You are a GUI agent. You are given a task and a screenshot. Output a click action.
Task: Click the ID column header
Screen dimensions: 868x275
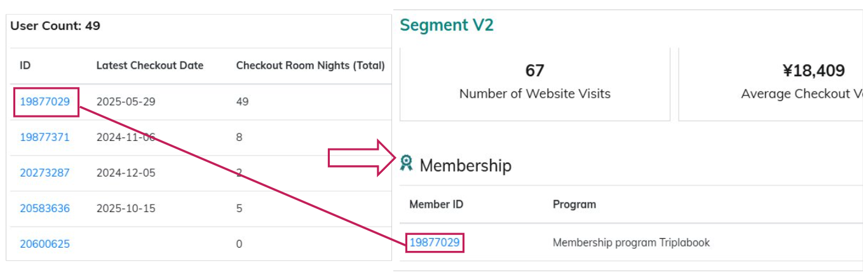coord(25,65)
